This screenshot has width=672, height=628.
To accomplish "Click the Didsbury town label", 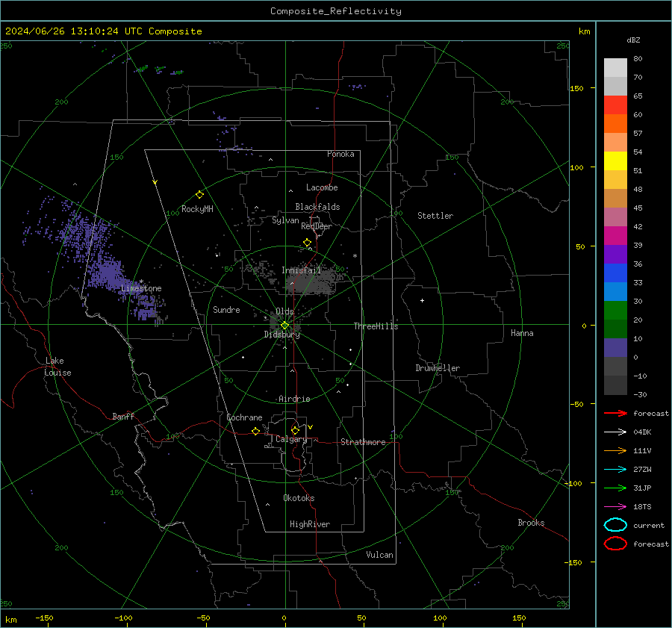I will (282, 335).
